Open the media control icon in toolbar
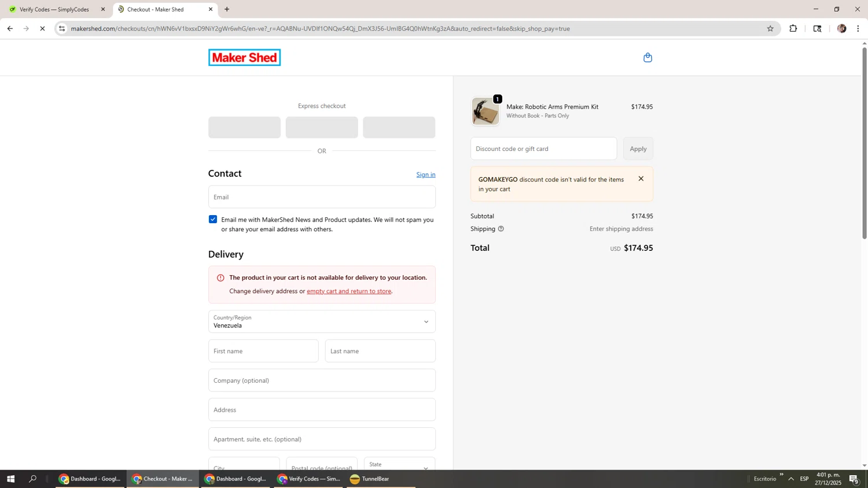 [x=817, y=28]
